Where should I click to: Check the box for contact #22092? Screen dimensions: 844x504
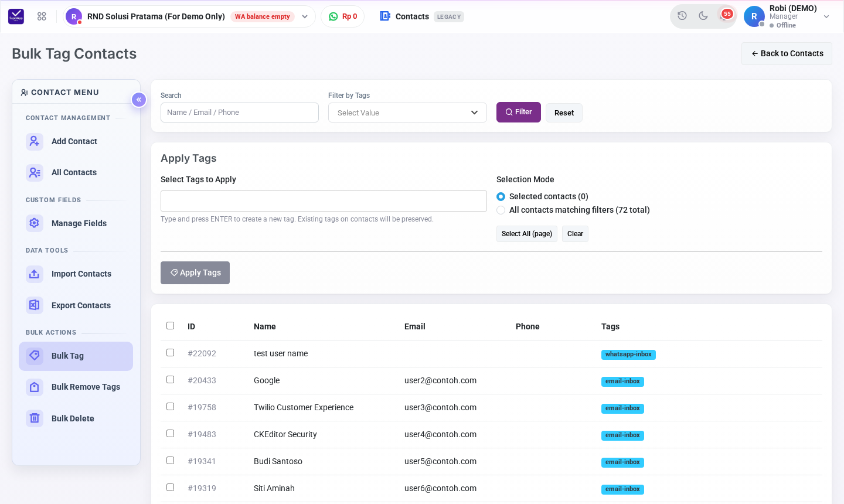(171, 353)
